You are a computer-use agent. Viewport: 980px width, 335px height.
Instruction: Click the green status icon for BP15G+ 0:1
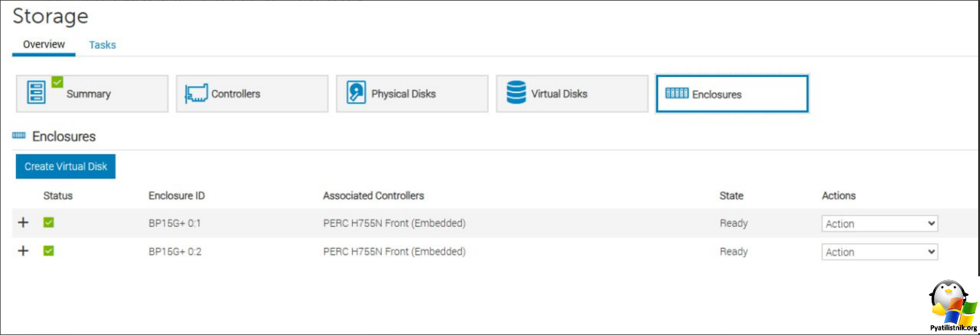click(x=49, y=223)
